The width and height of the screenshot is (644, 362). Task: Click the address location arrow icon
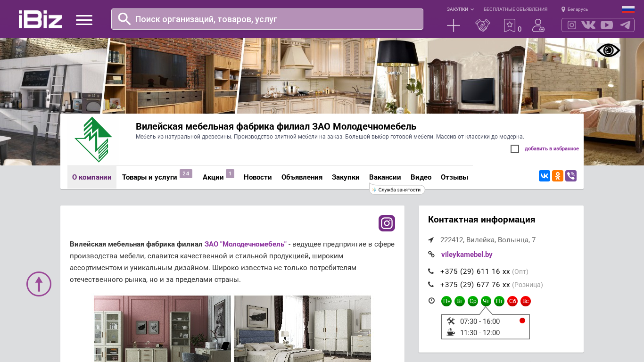point(431,240)
